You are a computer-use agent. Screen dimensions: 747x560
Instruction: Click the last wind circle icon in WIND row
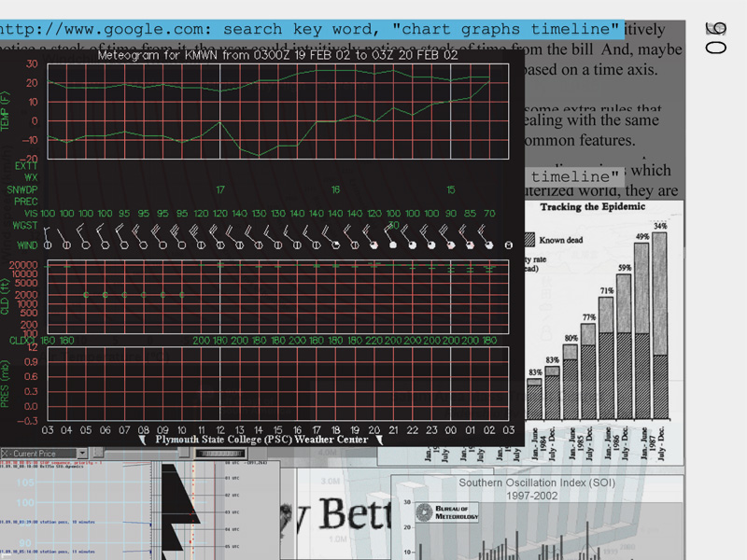coord(509,245)
